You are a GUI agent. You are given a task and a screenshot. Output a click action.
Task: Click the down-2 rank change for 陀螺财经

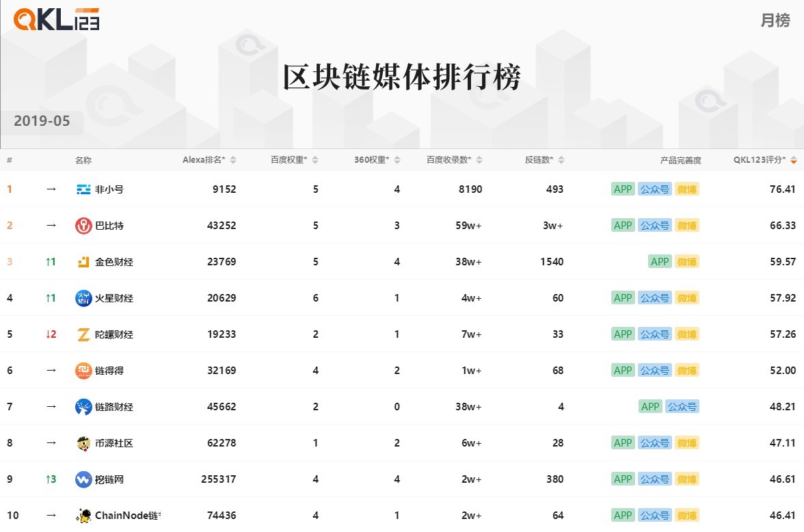click(x=51, y=334)
